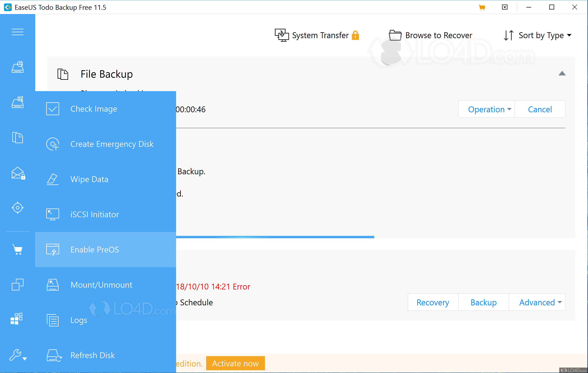Open Logs from tools menu
The height and width of the screenshot is (373, 588).
click(x=106, y=320)
